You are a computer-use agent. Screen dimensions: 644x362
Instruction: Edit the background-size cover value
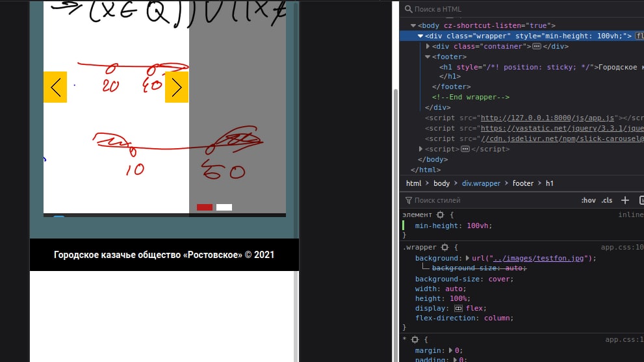point(499,279)
